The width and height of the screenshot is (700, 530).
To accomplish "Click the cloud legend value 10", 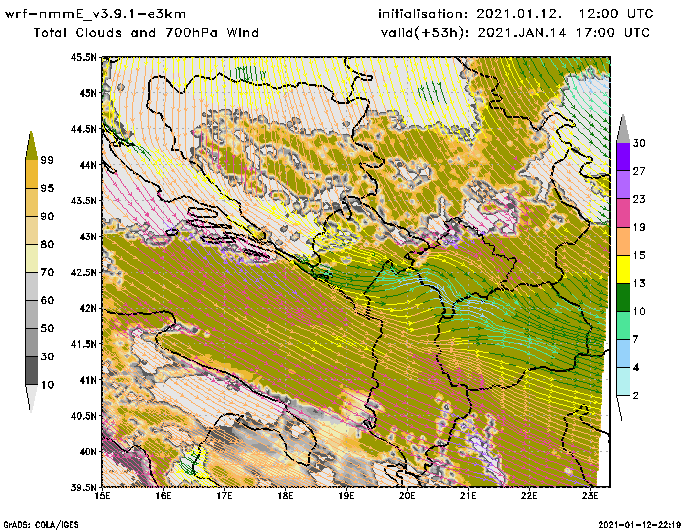I will coord(47,384).
